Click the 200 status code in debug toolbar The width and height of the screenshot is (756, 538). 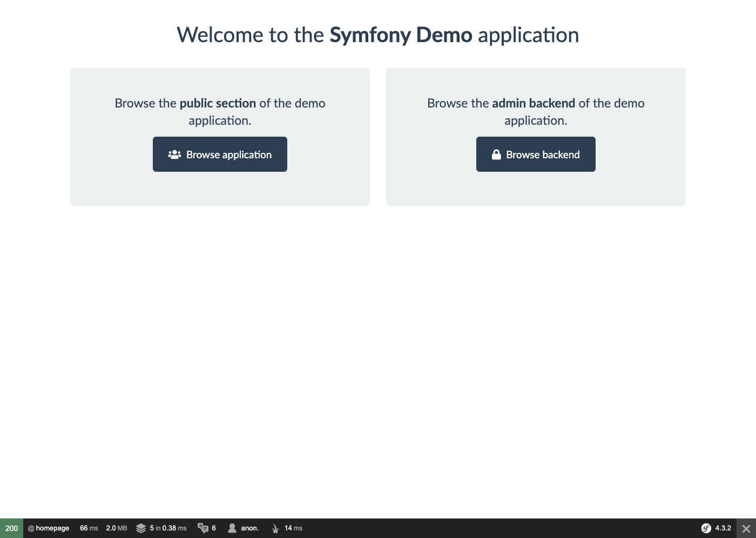tap(11, 528)
